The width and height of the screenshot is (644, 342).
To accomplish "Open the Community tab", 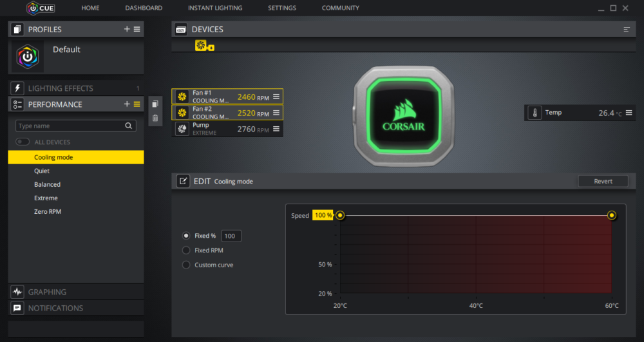I will (x=341, y=8).
